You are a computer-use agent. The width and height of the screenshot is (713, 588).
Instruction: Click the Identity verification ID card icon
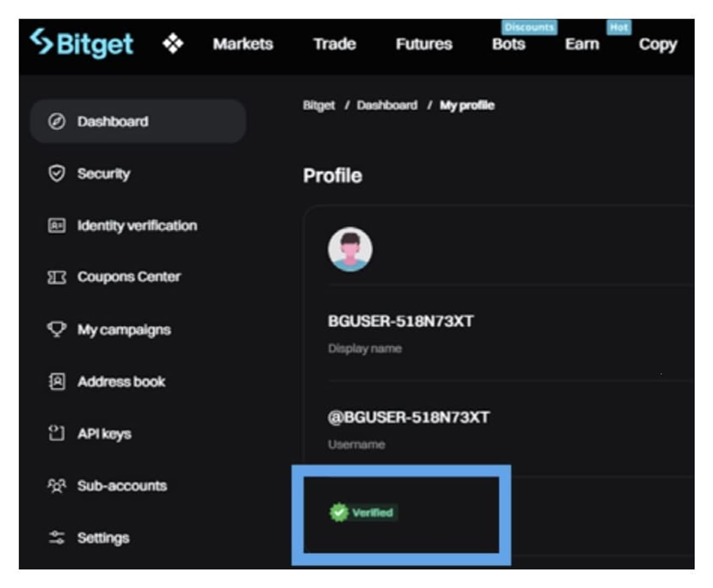57,225
